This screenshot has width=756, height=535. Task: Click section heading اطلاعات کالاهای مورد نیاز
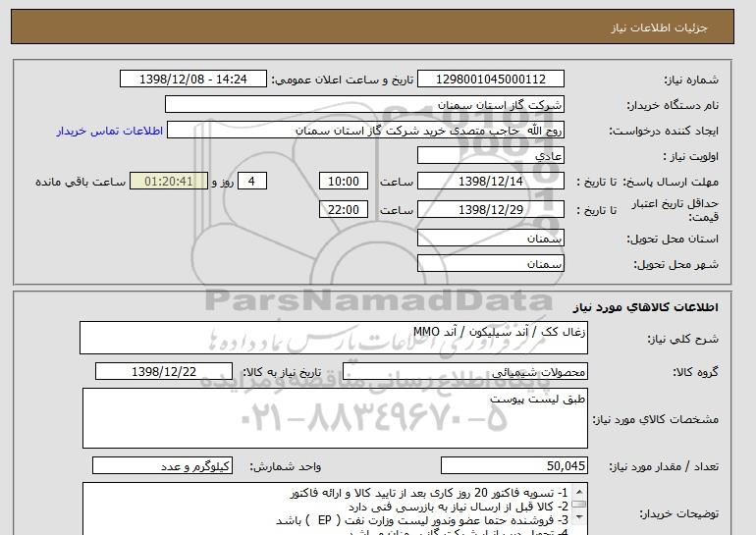coord(645,307)
